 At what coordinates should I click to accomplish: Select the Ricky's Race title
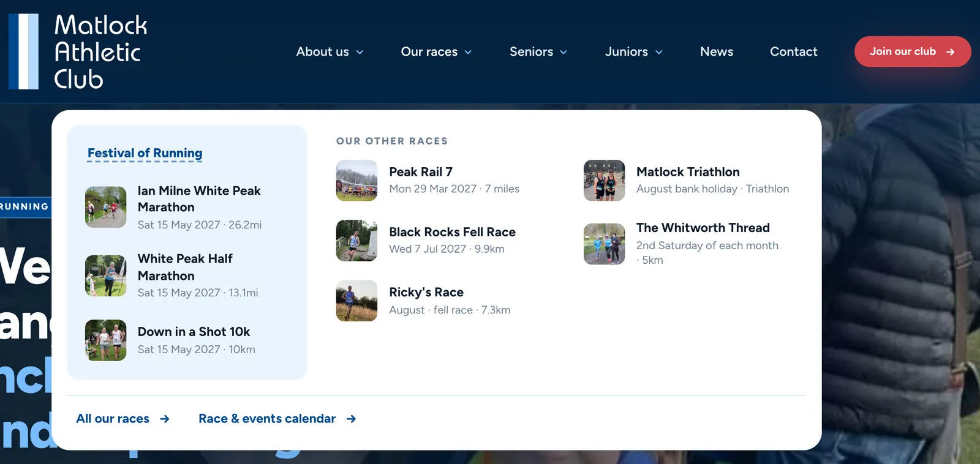point(426,292)
